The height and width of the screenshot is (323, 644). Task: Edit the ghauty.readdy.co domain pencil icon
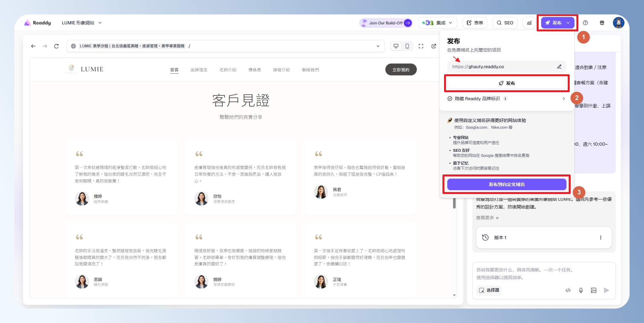click(559, 67)
